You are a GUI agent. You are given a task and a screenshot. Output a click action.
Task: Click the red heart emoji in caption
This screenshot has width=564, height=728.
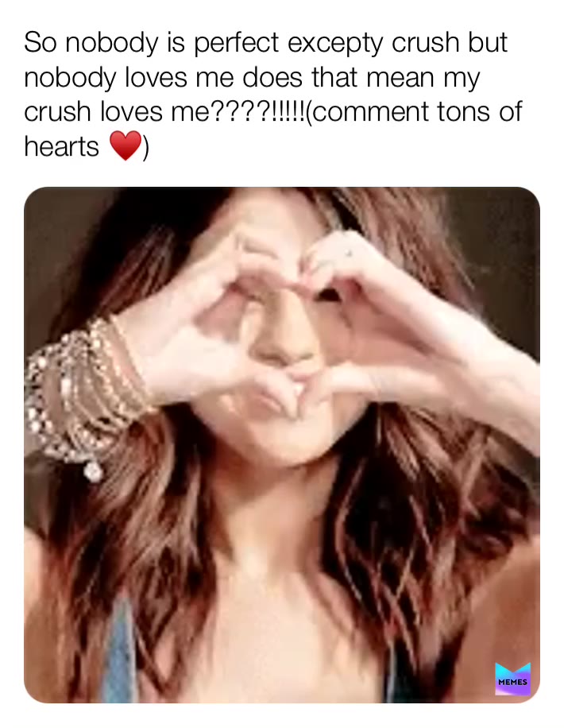tap(125, 146)
